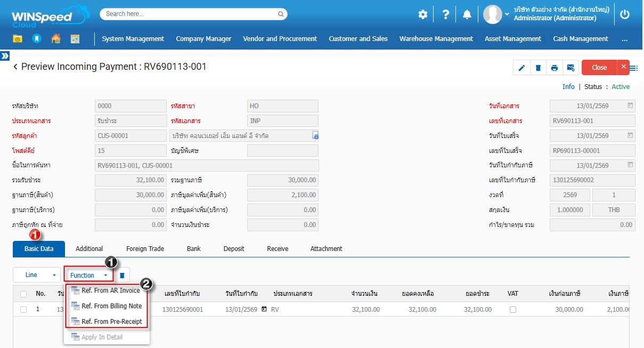Click the Search here input field
644x348 pixels.
pos(193,14)
